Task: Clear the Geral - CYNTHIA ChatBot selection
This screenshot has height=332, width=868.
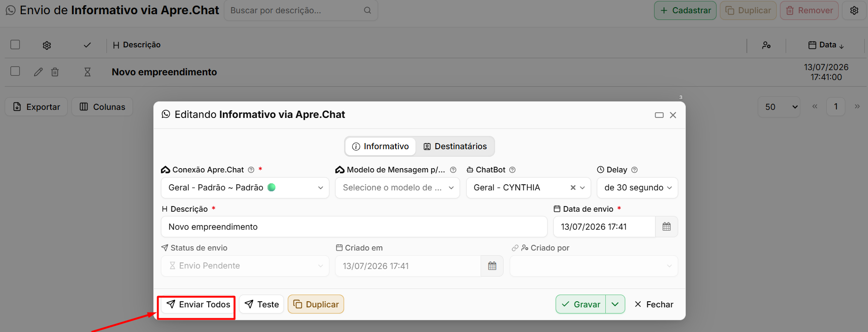Action: (x=573, y=188)
